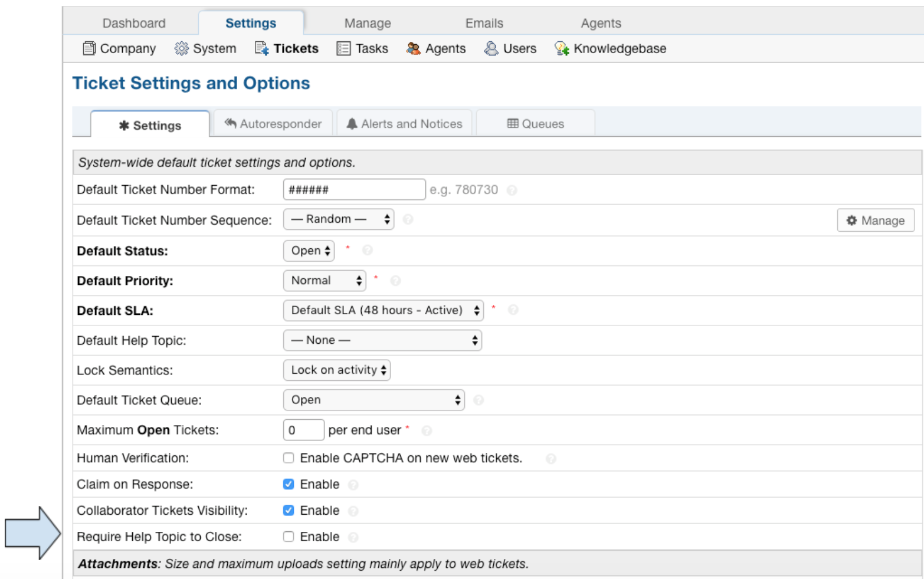This screenshot has height=579, width=924.
Task: Click help tip icon next to Human Verification
Action: (x=551, y=459)
